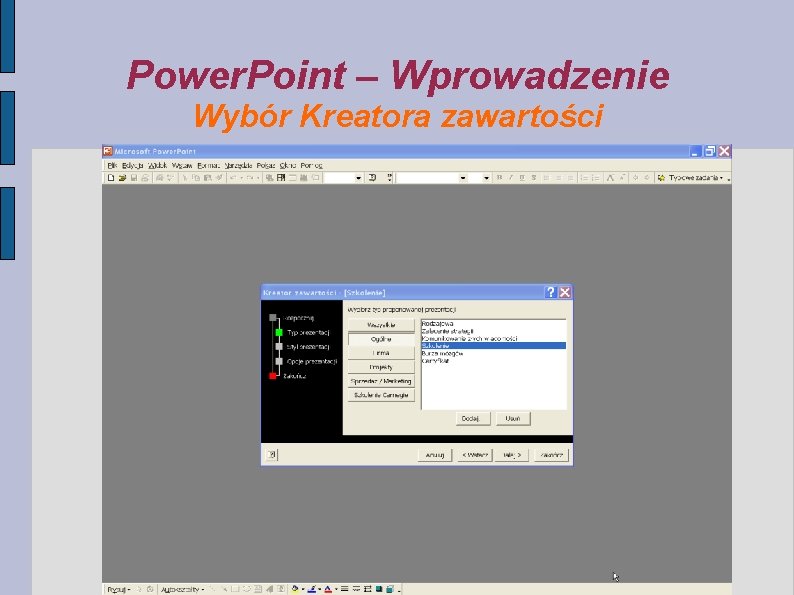This screenshot has height=595, width=794.
Task: Click the red Zakończ wizard step square
Action: coord(273,376)
